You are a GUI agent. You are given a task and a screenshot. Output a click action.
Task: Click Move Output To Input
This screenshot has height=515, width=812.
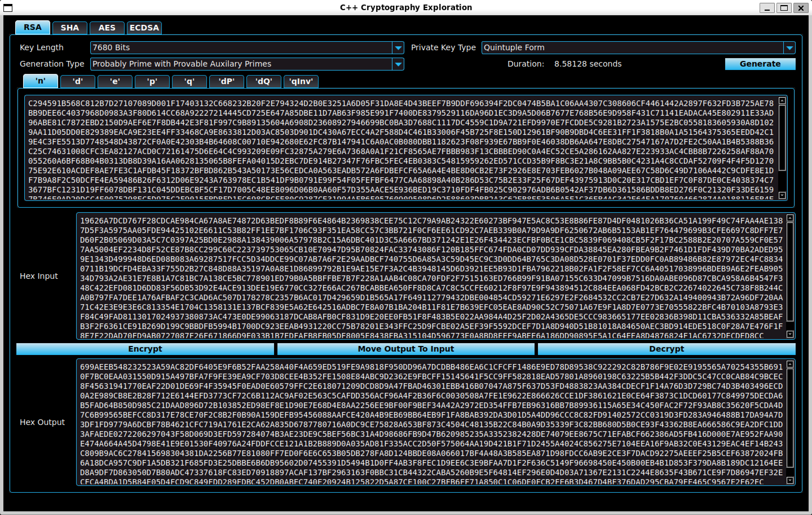click(x=406, y=349)
